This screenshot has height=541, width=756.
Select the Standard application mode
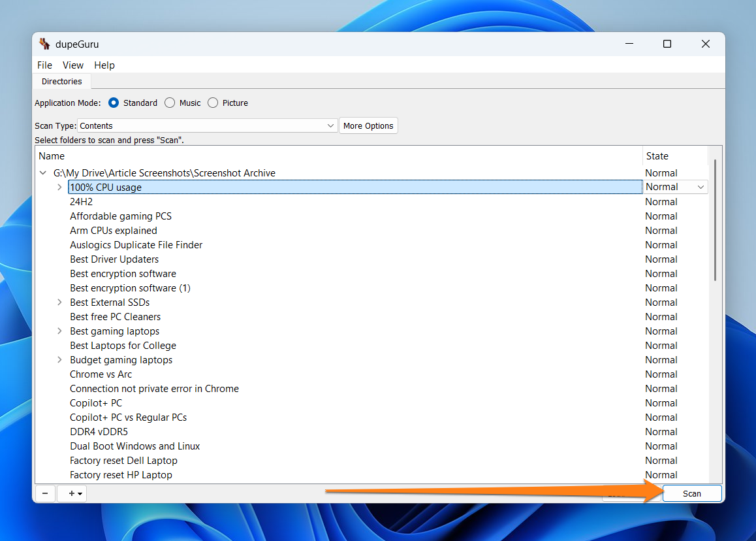[x=114, y=103]
